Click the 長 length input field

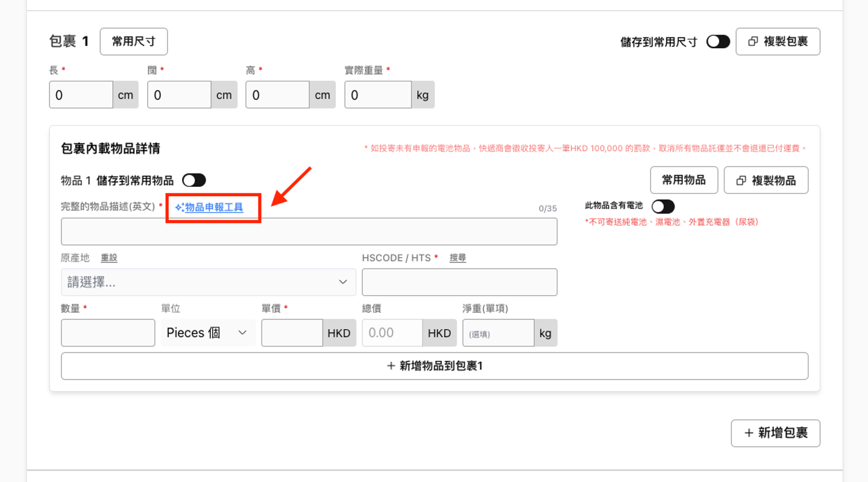81,95
